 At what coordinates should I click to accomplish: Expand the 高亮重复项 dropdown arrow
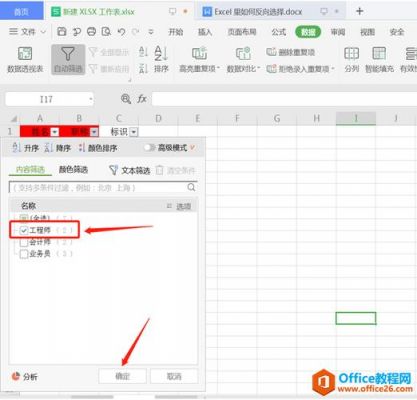(218, 69)
